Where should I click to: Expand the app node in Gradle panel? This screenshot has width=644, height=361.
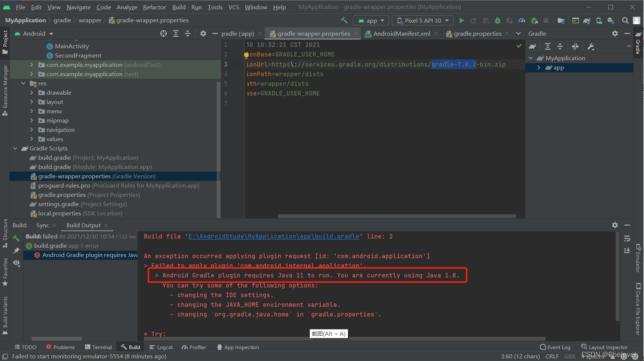pyautogui.click(x=539, y=68)
